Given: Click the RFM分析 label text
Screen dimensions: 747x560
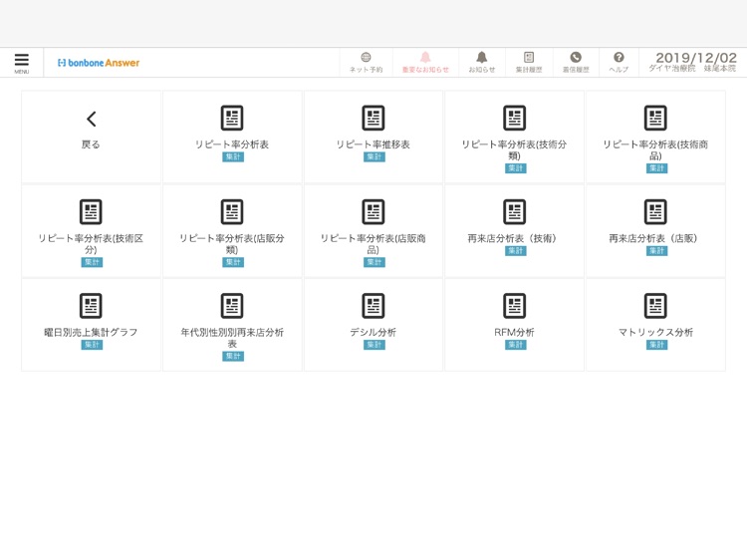Looking at the screenshot, I should [515, 332].
